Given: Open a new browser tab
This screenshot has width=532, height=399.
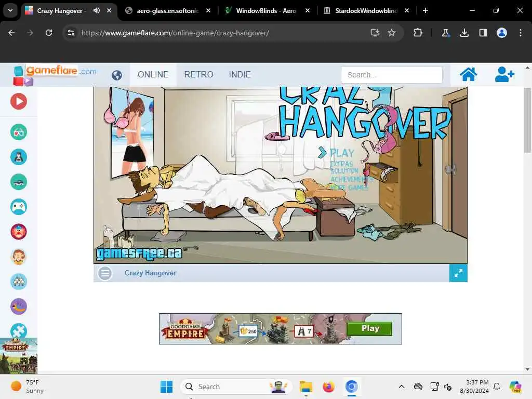Looking at the screenshot, I should coord(425,10).
